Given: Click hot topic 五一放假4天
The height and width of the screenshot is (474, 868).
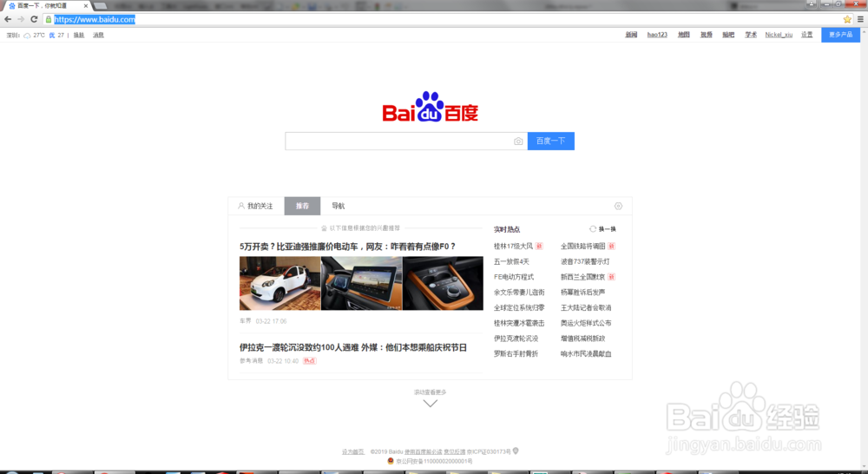Looking at the screenshot, I should tap(511, 261).
